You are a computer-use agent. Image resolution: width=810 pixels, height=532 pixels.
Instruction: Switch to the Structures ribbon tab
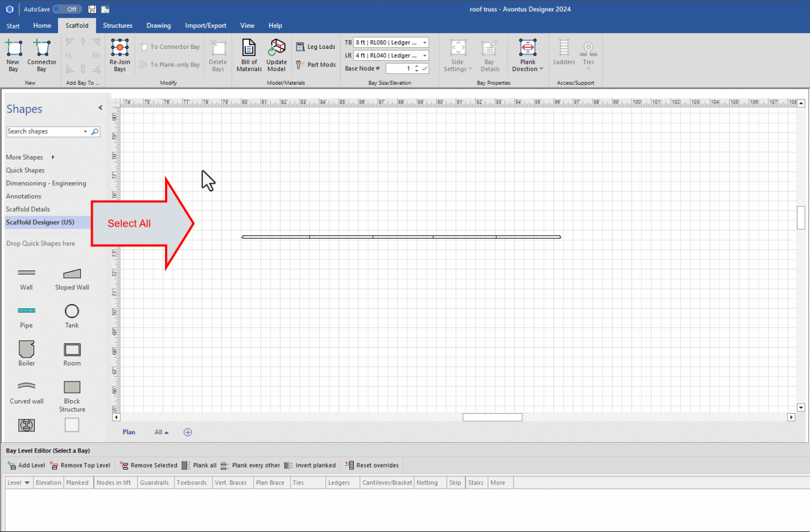click(x=118, y=26)
